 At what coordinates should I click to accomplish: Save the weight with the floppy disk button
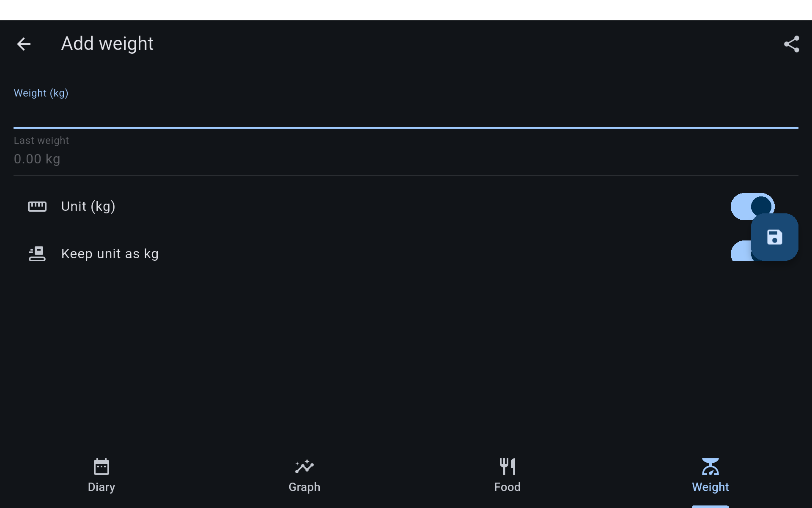[774, 237]
